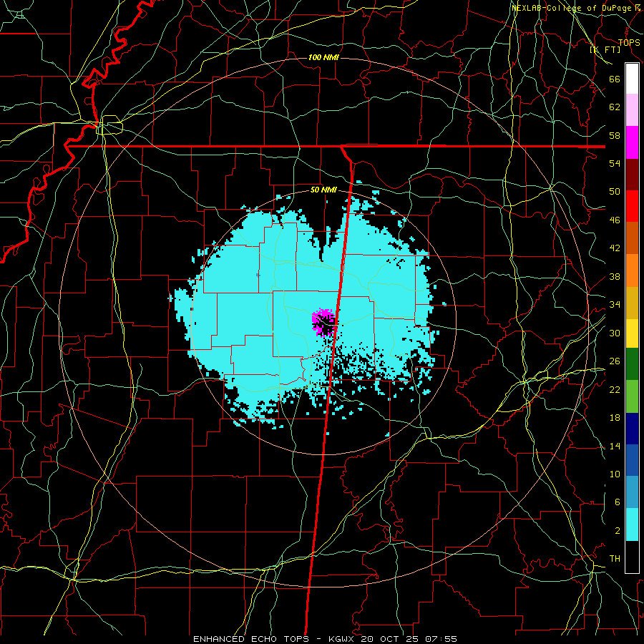
Task: Click the light green 26 kft swatch
Action: point(632,396)
